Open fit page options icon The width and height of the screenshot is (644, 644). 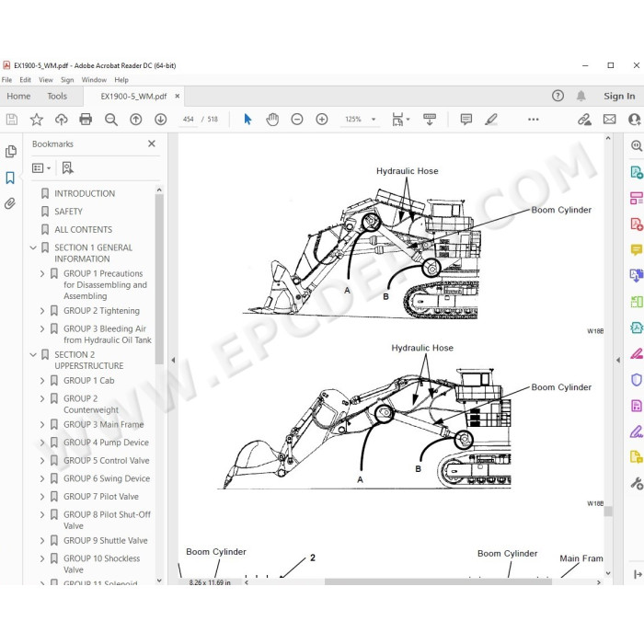pos(400,120)
